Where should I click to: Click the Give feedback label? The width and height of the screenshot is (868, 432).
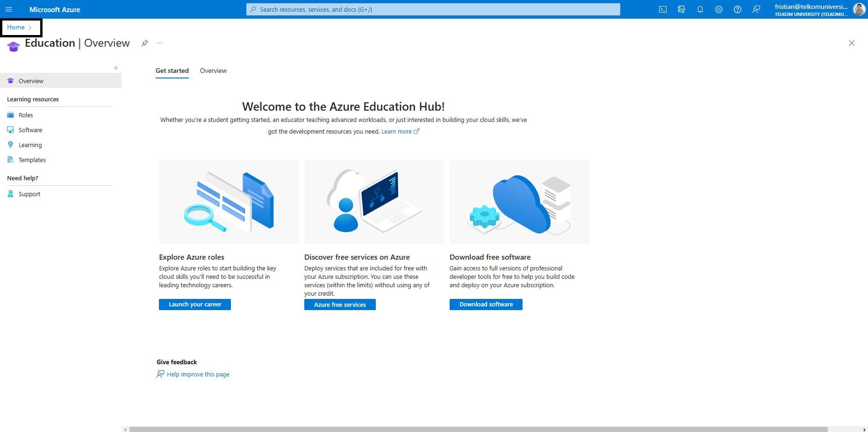[x=177, y=362]
